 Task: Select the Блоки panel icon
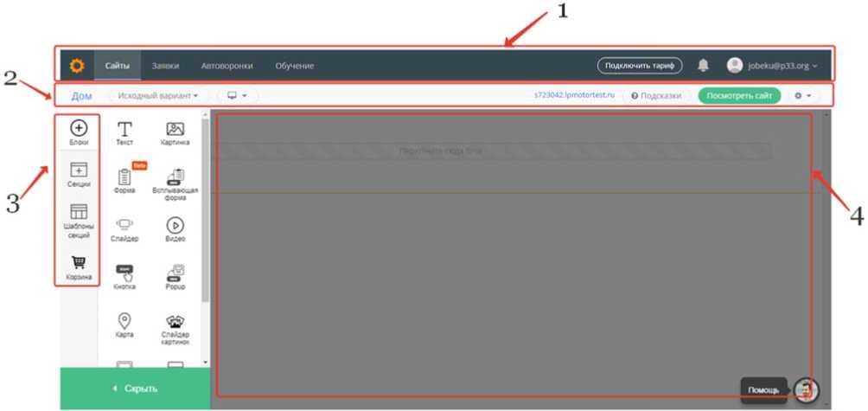point(79,133)
